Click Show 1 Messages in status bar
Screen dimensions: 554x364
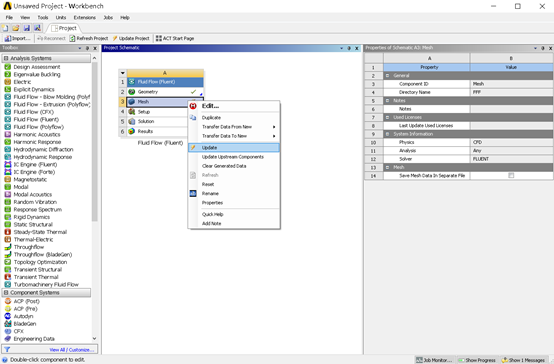pyautogui.click(x=524, y=360)
